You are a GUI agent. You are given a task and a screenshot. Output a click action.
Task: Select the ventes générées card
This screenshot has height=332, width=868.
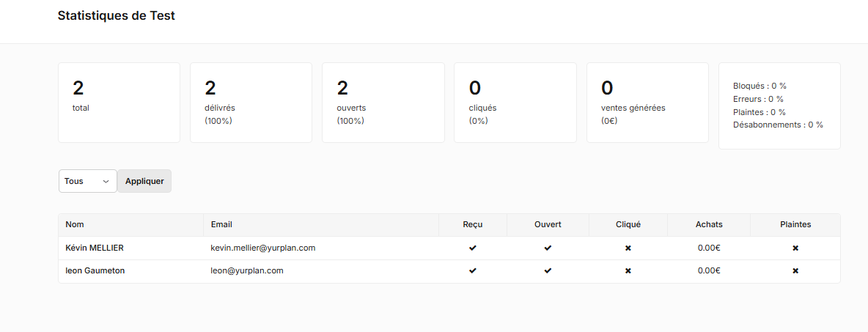click(647, 103)
